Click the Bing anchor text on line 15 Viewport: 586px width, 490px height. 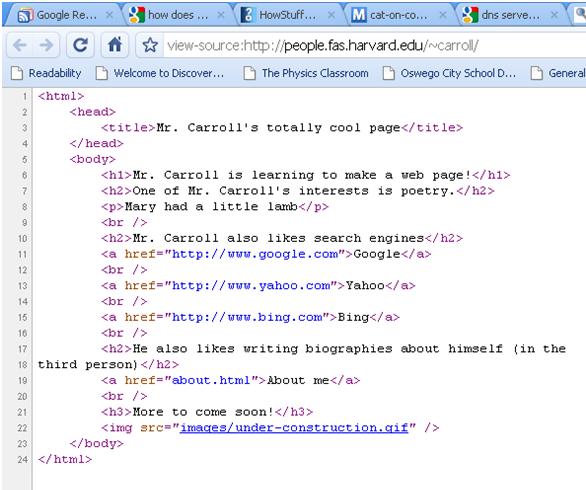pos(353,317)
